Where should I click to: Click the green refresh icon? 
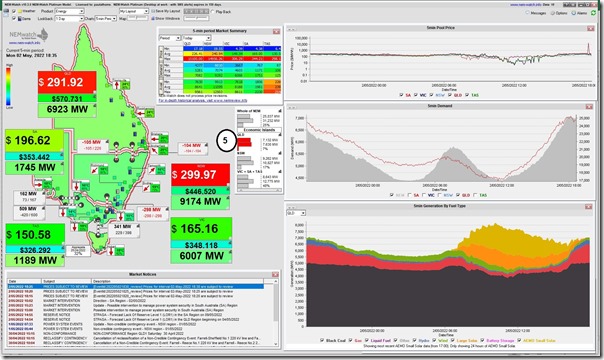(x=593, y=13)
